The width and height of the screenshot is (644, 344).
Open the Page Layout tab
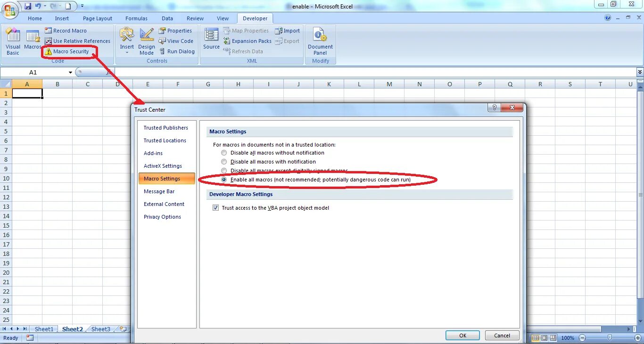click(98, 18)
